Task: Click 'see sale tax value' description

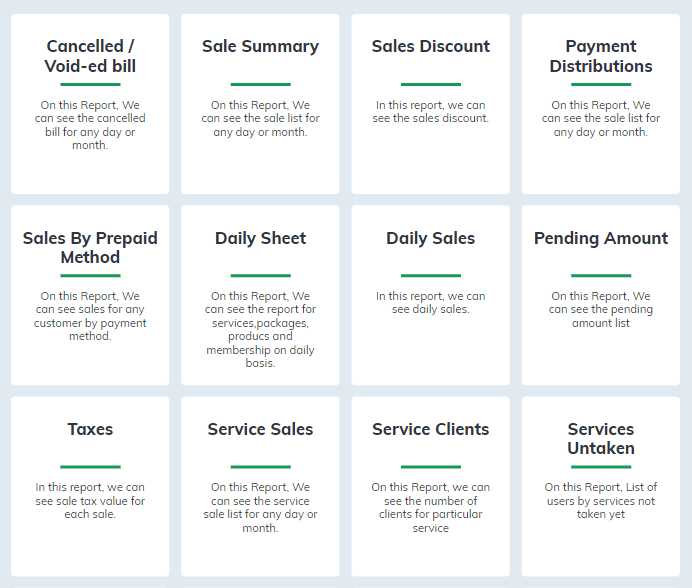Action: (x=90, y=501)
